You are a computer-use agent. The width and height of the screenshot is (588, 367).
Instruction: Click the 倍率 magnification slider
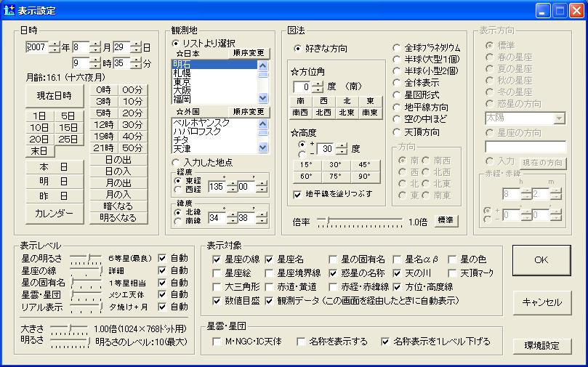click(x=360, y=220)
